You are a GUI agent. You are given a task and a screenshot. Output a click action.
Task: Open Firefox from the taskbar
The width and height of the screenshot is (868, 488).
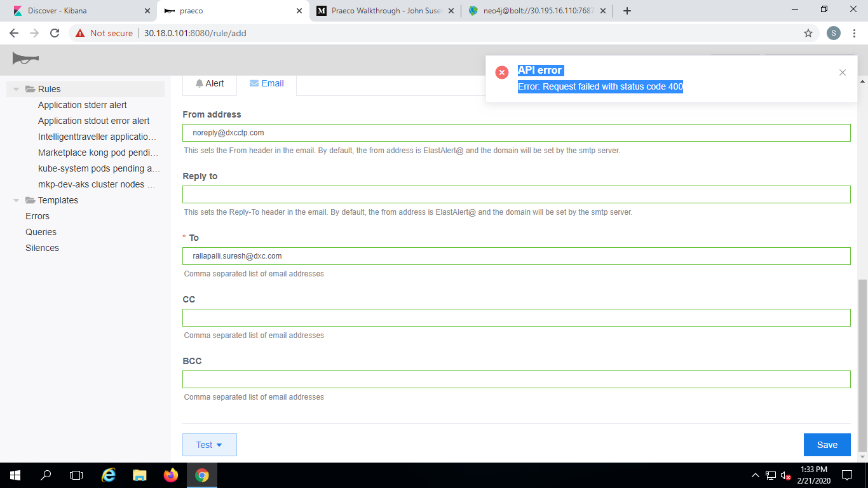[x=170, y=475]
